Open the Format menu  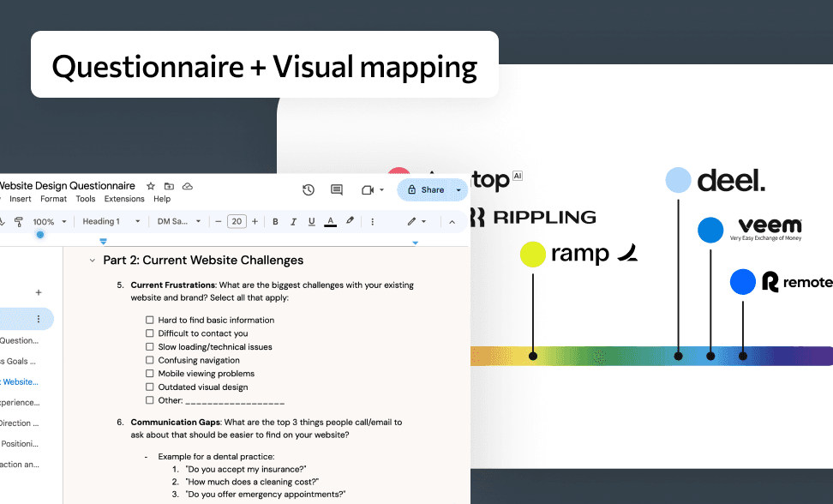click(54, 199)
